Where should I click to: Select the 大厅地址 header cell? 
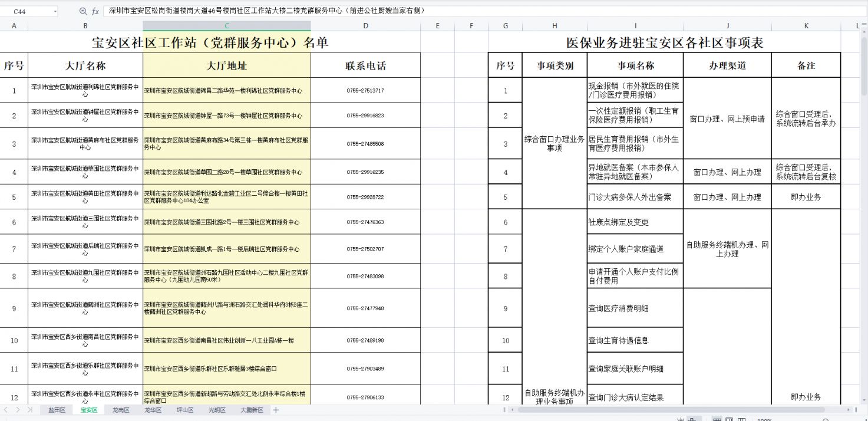pos(227,65)
